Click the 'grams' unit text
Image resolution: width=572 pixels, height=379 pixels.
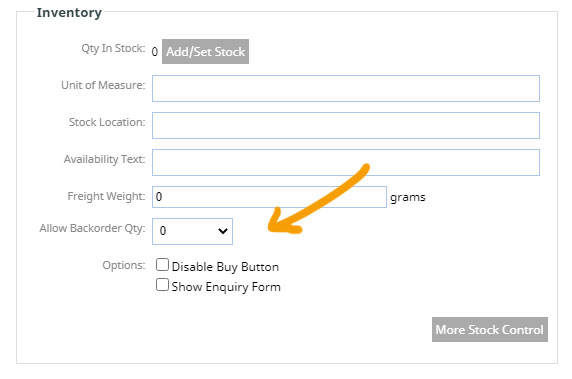408,197
